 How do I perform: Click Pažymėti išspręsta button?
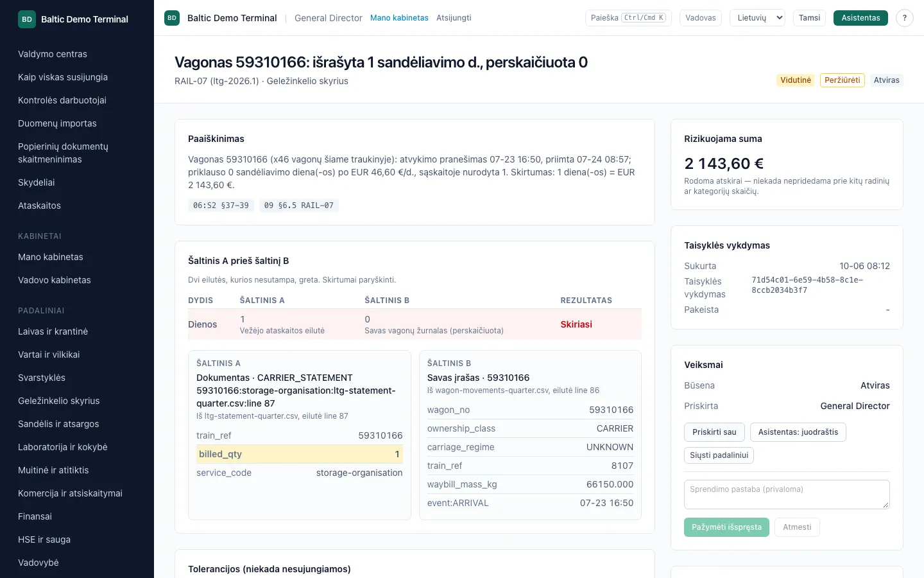tap(726, 527)
